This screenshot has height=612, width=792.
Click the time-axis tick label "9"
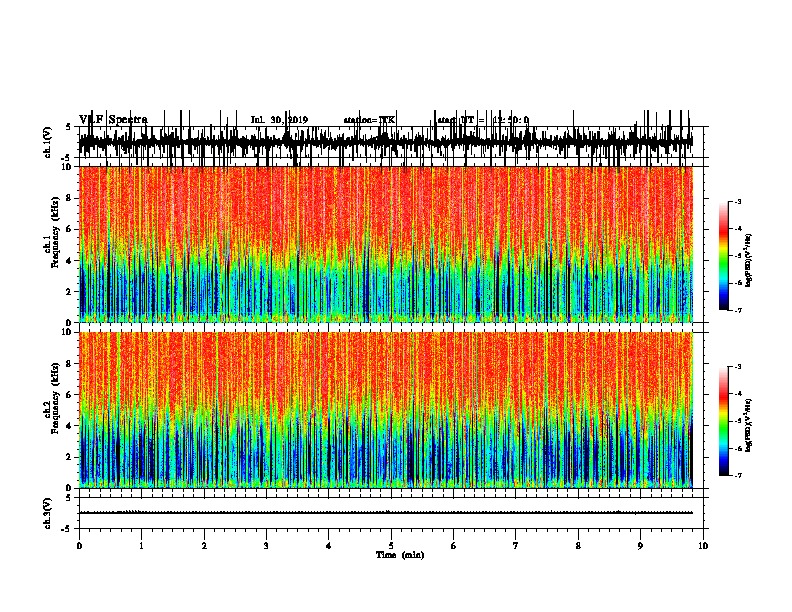point(640,546)
